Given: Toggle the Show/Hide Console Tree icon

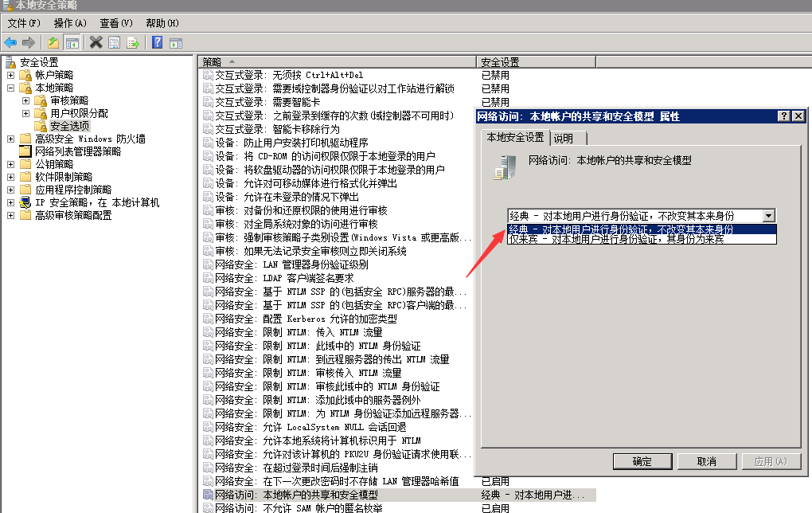Looking at the screenshot, I should coord(72,42).
